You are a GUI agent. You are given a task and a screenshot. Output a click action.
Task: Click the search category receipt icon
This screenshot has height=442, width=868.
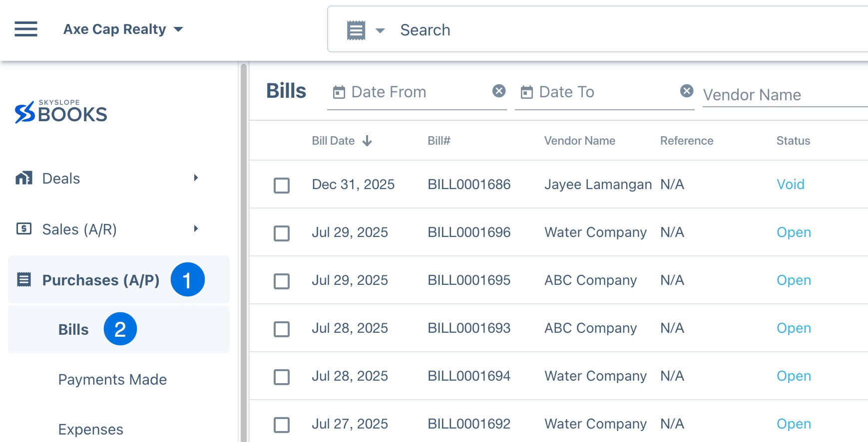point(356,30)
